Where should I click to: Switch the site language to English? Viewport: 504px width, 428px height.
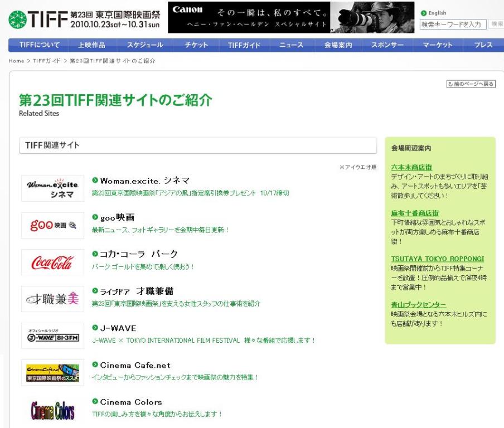click(437, 13)
